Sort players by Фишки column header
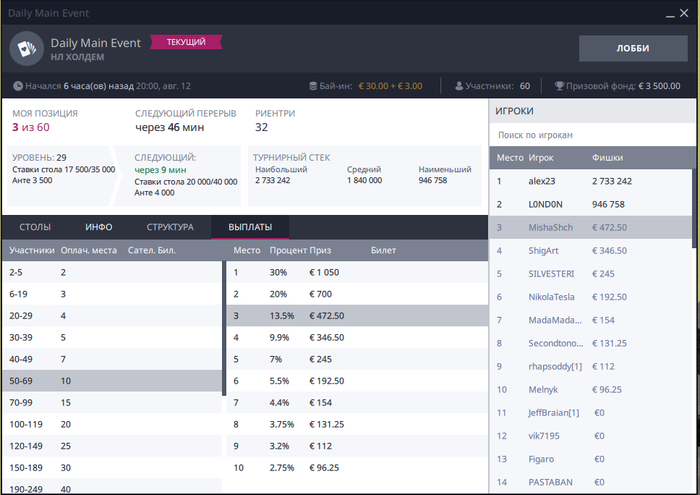 607,158
